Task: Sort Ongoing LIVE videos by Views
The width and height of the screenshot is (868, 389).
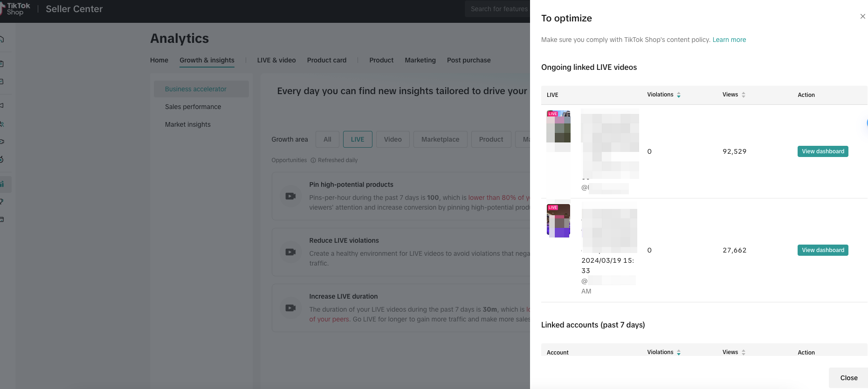Action: click(x=744, y=95)
